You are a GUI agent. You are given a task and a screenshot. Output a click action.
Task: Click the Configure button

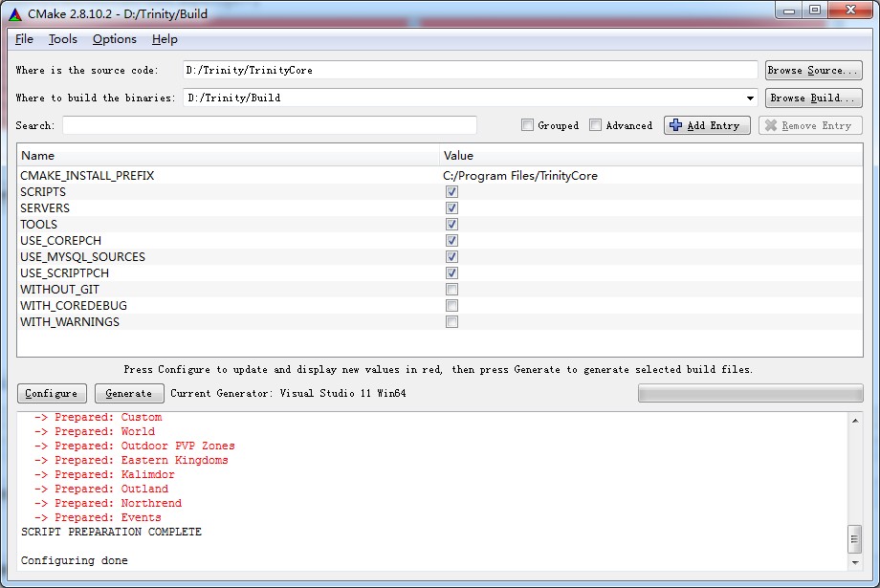click(52, 393)
